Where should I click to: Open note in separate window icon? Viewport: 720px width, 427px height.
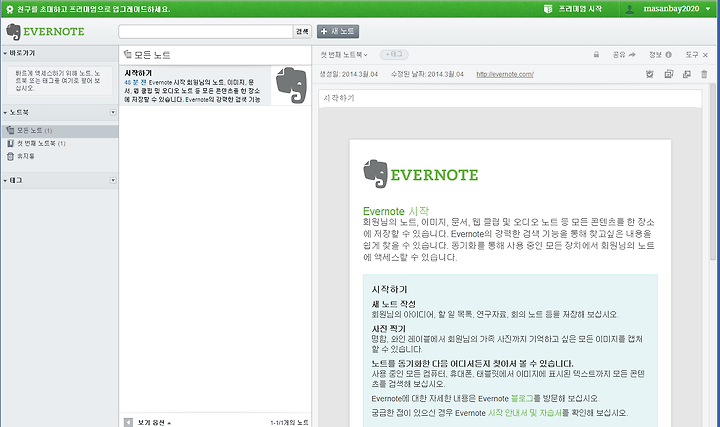click(x=687, y=74)
